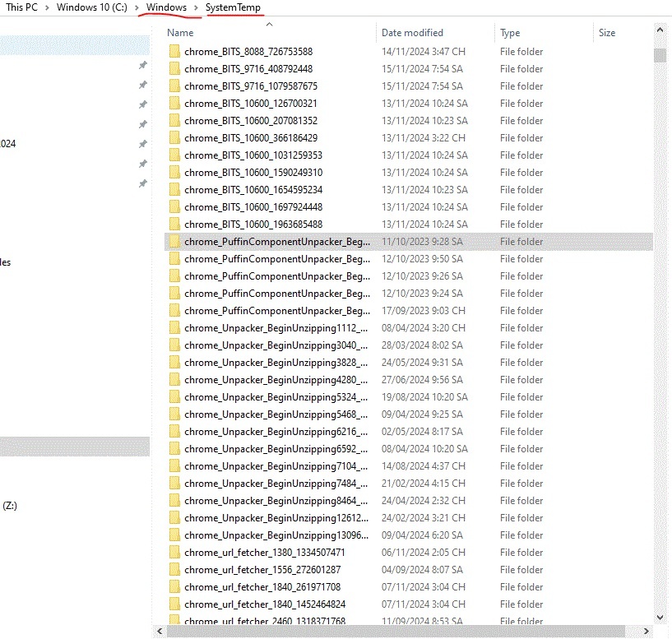Viewport: 672px width, 639px height.
Task: Click folder icon of chrome_url_fetcher_1840_261971708
Action: click(174, 586)
